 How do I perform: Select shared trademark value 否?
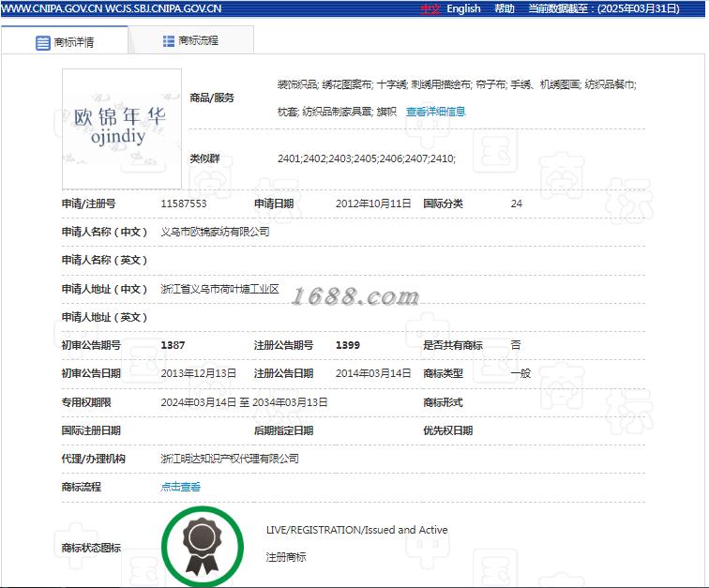(x=516, y=345)
